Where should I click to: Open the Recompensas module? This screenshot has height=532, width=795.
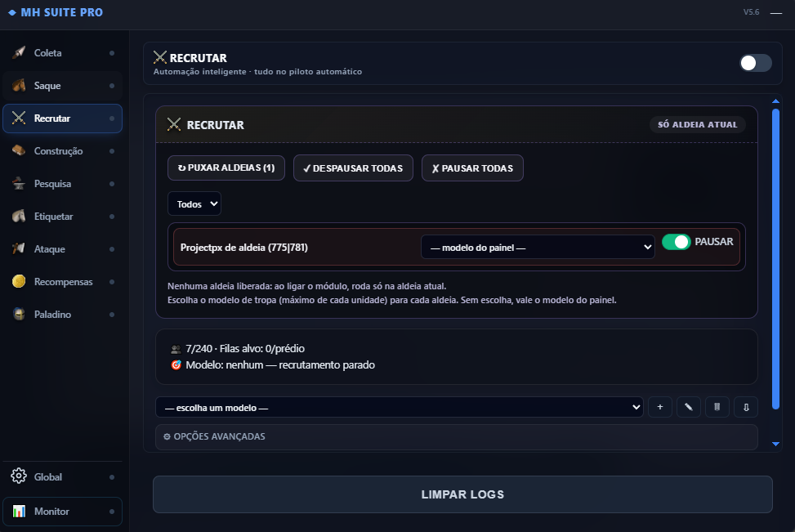(x=62, y=282)
